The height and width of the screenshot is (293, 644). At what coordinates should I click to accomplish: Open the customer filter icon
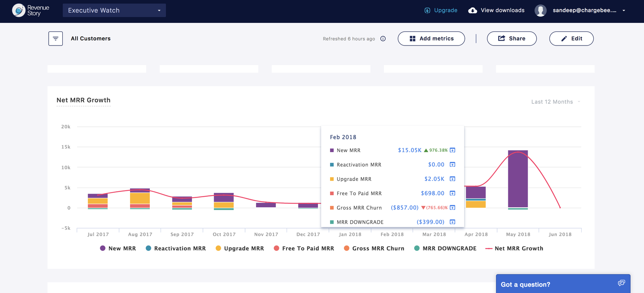click(x=56, y=39)
